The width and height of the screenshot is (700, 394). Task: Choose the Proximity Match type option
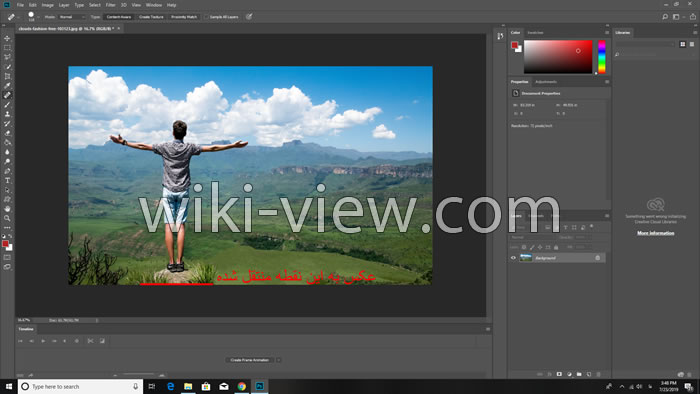(x=184, y=17)
